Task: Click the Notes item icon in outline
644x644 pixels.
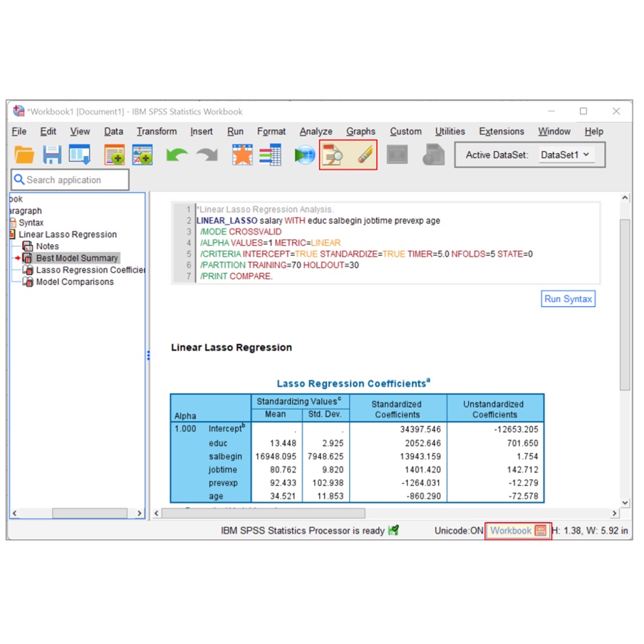Action: point(28,246)
